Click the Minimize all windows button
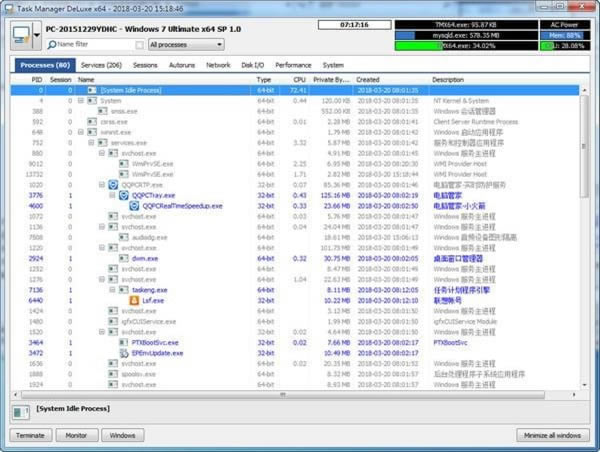600x452 pixels. click(x=552, y=436)
